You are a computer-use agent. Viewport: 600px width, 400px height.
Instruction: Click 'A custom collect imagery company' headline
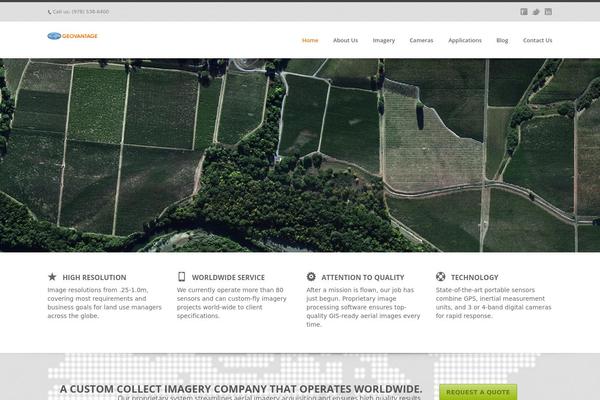(x=241, y=389)
